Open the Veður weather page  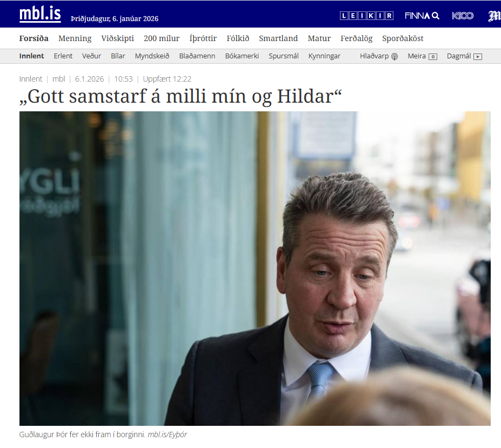pos(91,56)
